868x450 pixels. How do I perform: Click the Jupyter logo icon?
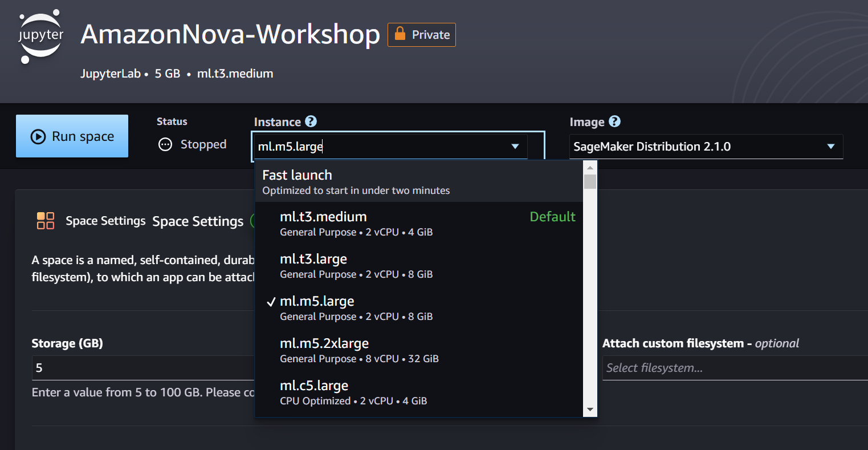click(40, 35)
